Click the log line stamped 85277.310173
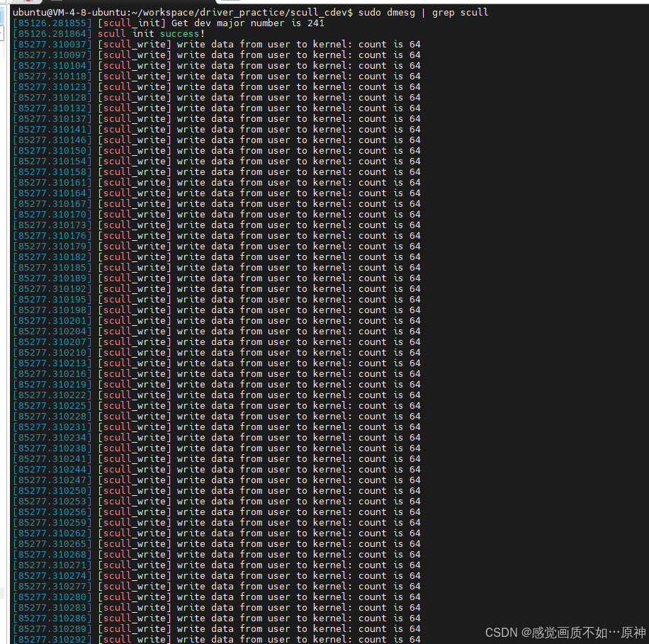 click(217, 225)
